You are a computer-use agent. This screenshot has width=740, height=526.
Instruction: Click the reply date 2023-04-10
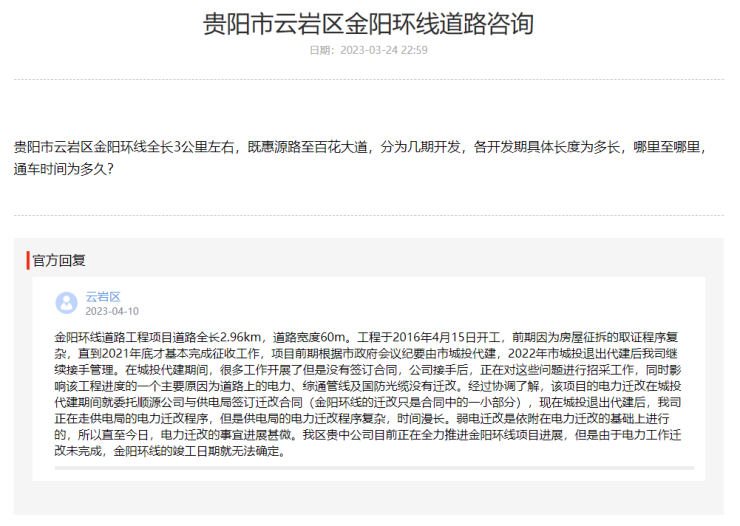click(x=112, y=311)
